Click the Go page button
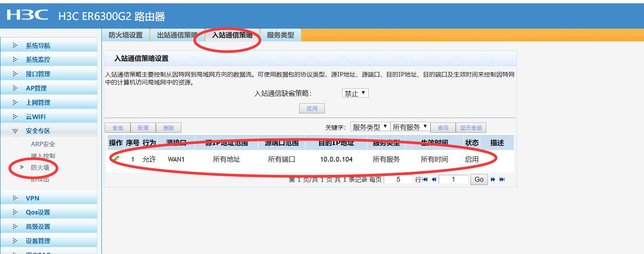 [x=479, y=179]
